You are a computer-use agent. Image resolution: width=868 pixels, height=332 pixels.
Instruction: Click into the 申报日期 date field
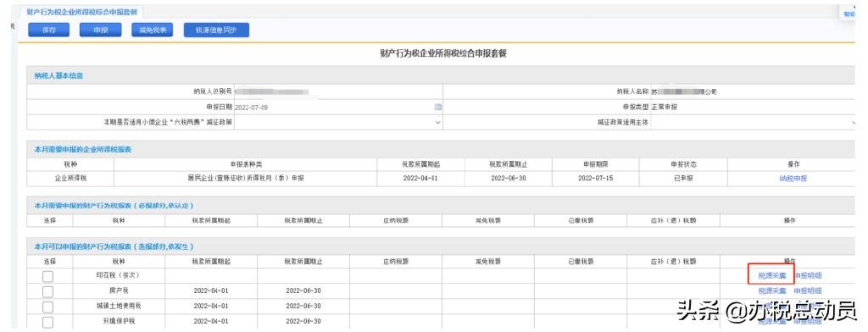tap(334, 107)
